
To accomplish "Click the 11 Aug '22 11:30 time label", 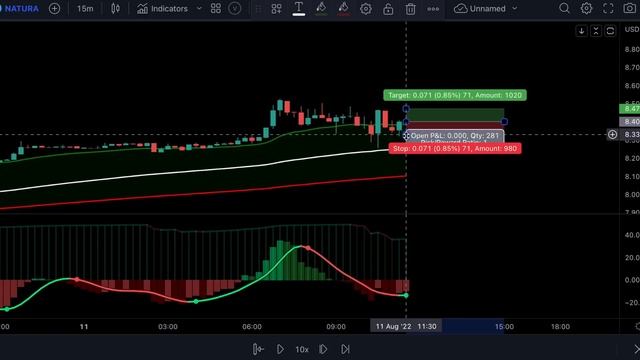I will pos(406,327).
